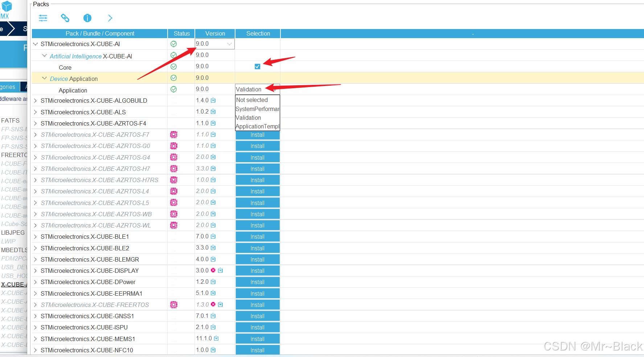Click the download icon next to X-CUBE-ALGOBUILD version
The width and height of the screenshot is (644, 357).
(213, 100)
